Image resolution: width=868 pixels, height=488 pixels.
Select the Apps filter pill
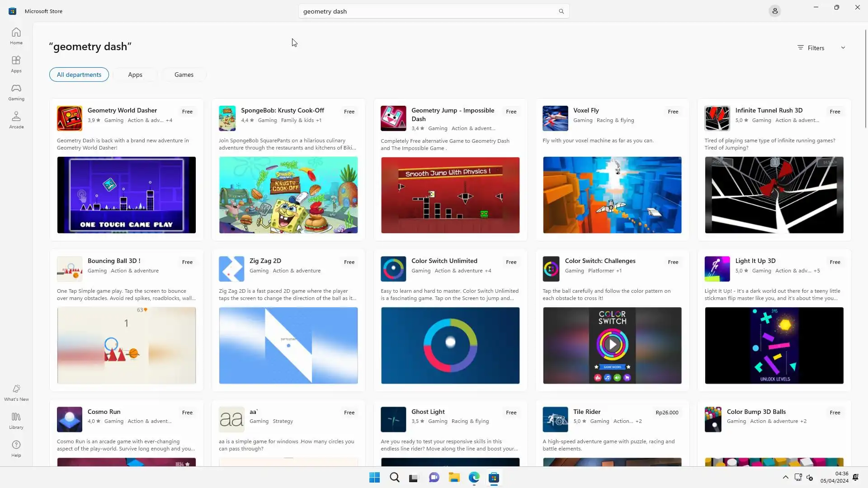[x=135, y=75]
